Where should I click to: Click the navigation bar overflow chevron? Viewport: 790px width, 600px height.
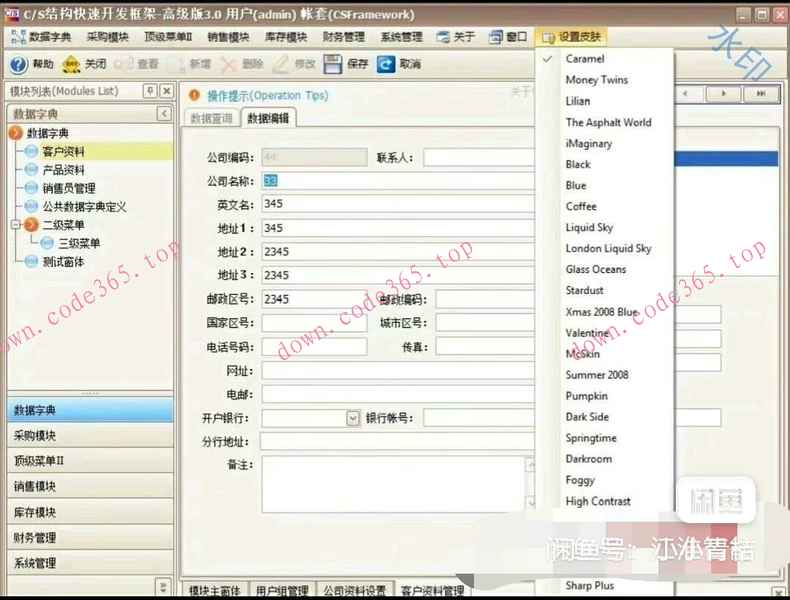click(163, 587)
